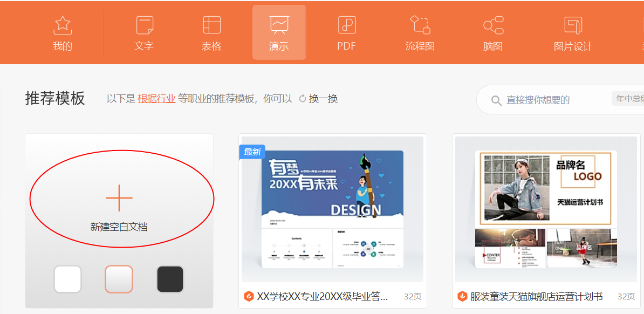644x314 pixels.
Task: Refresh templates with 换一换
Action: (322, 99)
